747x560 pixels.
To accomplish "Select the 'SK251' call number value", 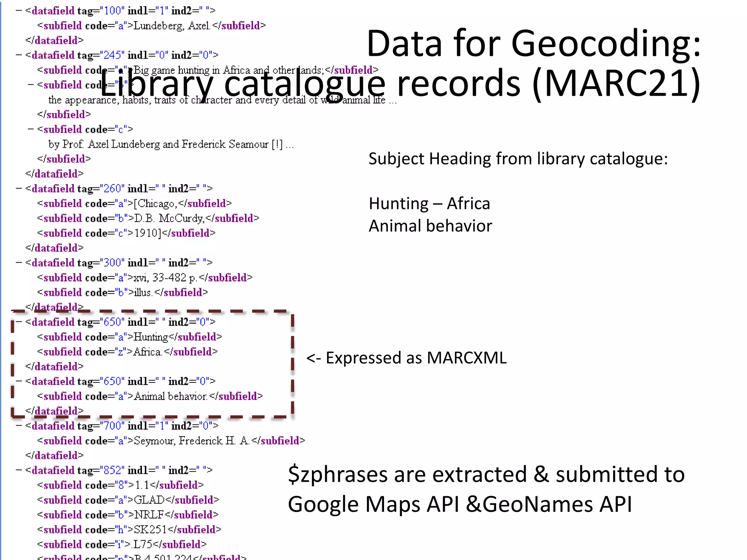I will point(151,529).
